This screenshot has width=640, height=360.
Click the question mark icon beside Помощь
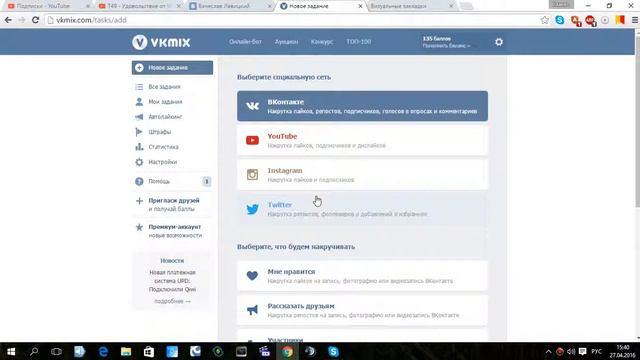(139, 181)
